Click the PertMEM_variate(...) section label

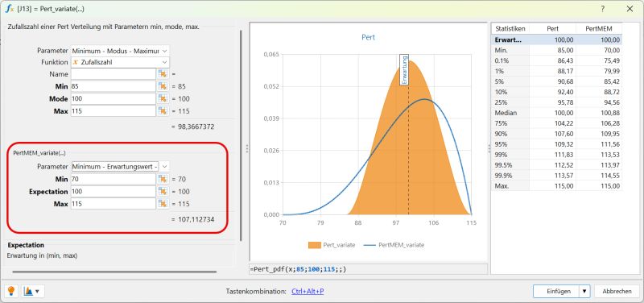(39, 152)
